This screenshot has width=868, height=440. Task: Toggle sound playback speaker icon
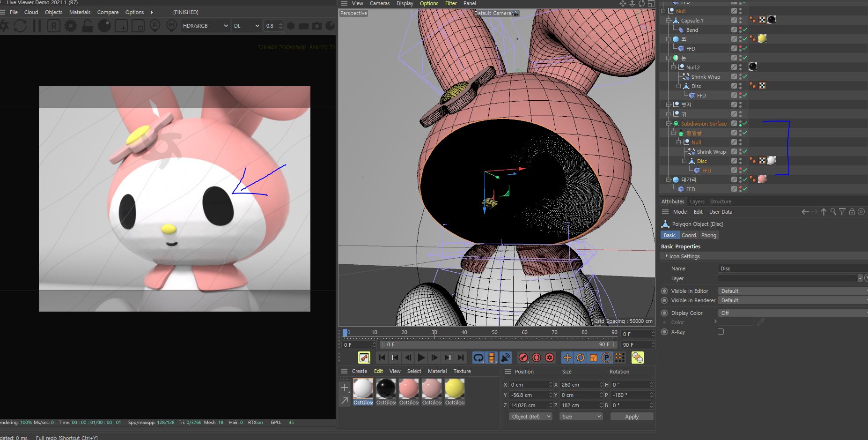505,358
